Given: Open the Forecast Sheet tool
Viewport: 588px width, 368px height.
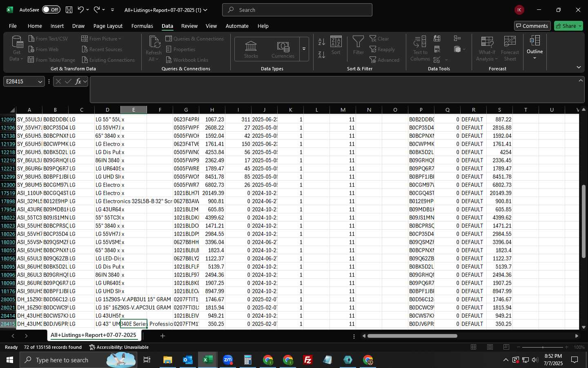Looking at the screenshot, I should (x=510, y=48).
